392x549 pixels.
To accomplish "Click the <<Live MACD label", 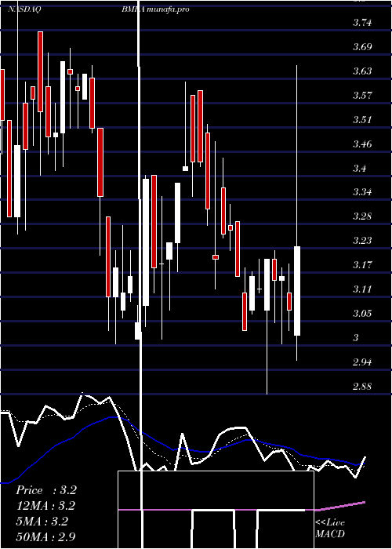I will coord(330,529).
